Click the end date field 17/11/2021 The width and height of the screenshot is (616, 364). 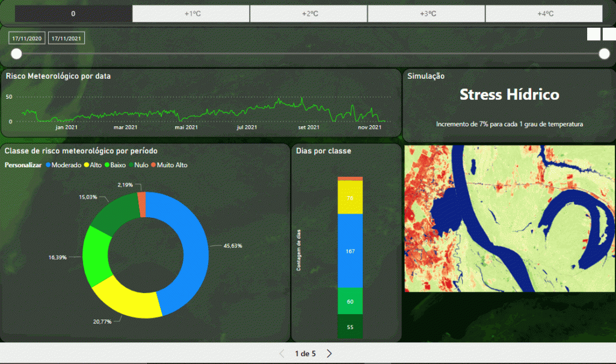[x=66, y=38]
